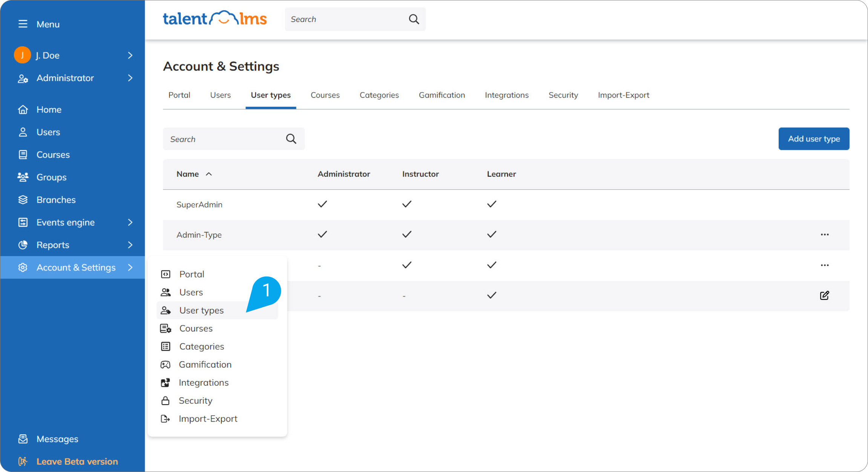Open the Import-Export tab

[623, 95]
